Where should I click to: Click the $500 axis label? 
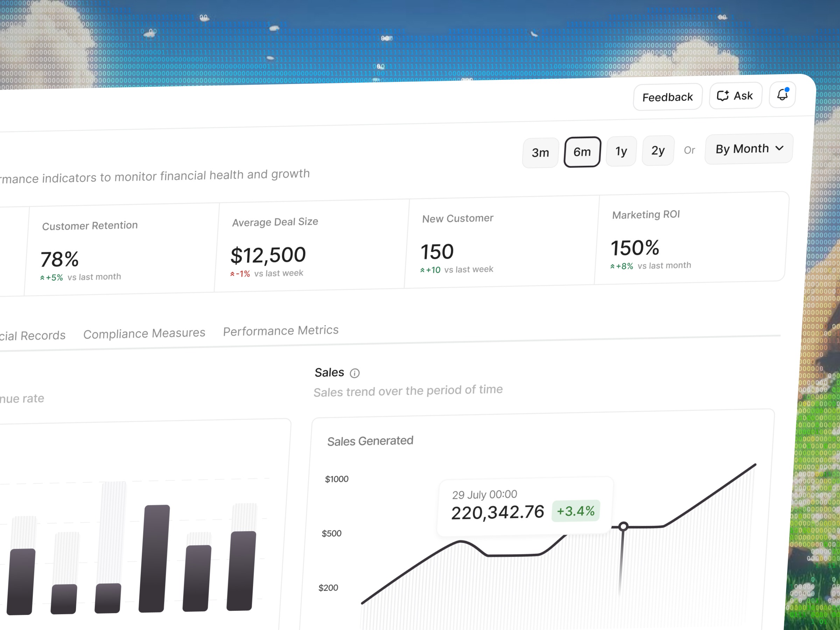click(x=331, y=533)
